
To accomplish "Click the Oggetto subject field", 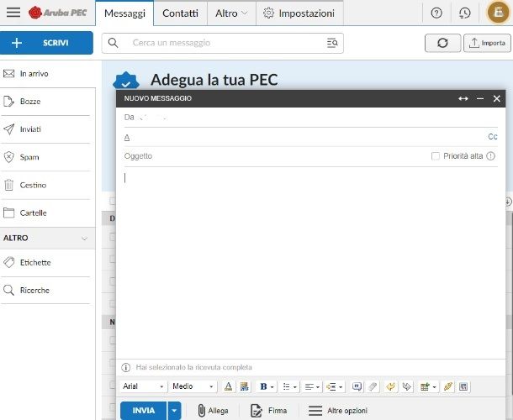I will coord(275,156).
